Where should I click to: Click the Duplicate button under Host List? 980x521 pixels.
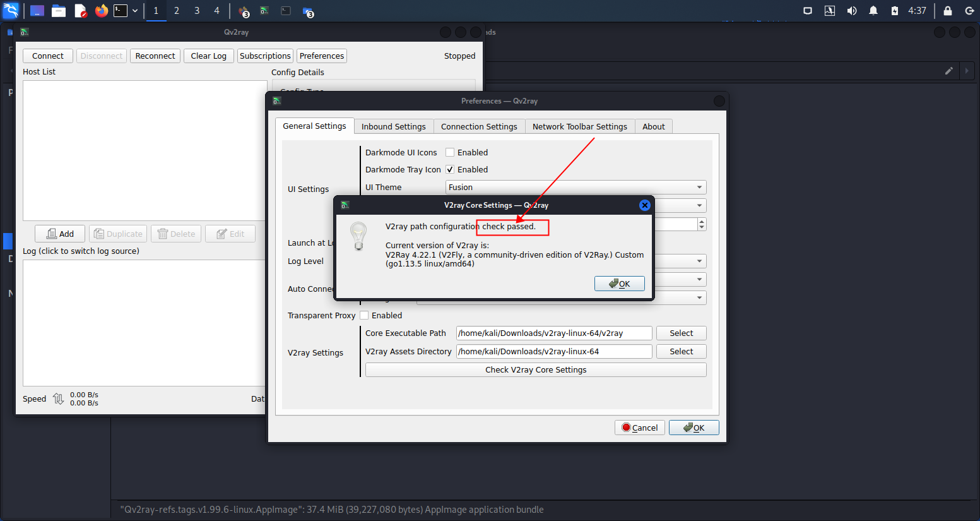click(118, 234)
